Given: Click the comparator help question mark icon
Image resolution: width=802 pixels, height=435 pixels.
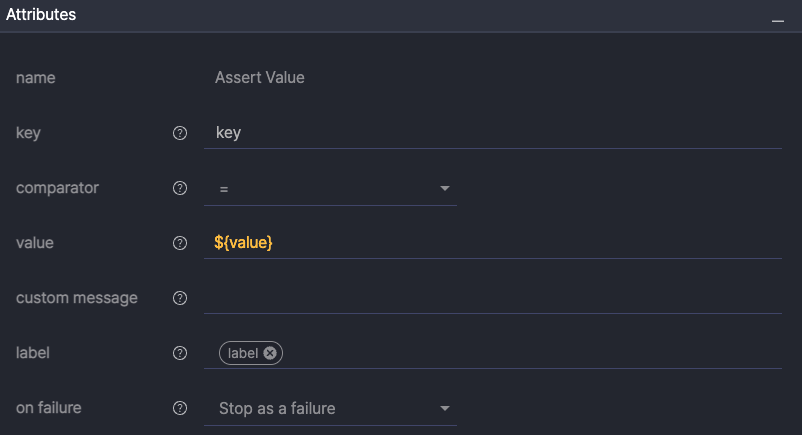Looking at the screenshot, I should 180,188.
